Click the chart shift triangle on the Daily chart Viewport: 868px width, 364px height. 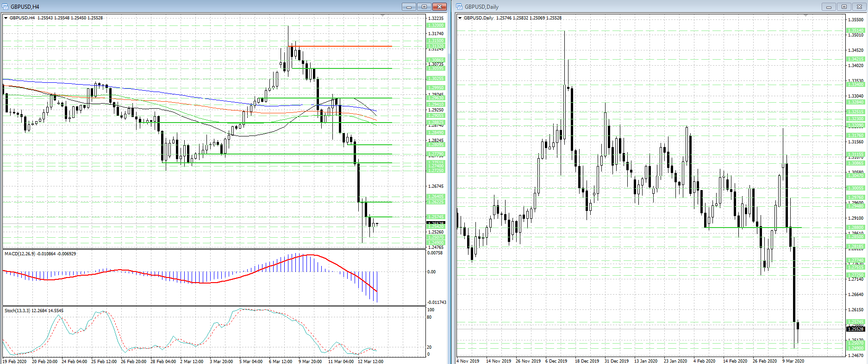[806, 16]
